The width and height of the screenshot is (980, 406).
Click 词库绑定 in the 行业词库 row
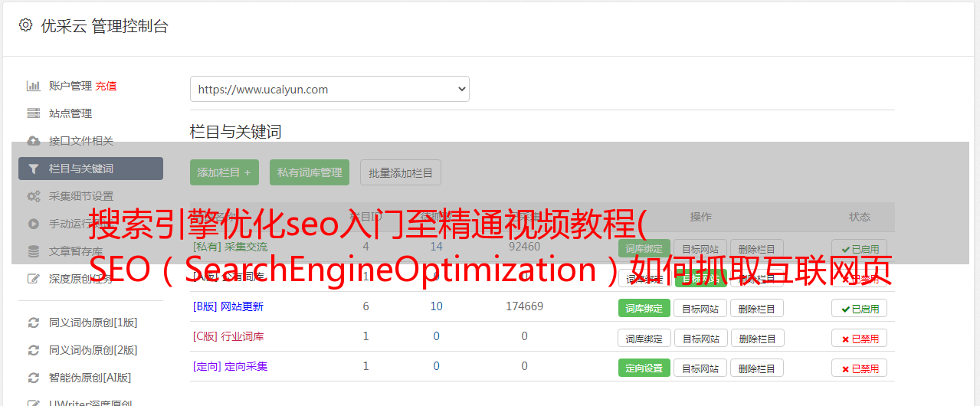click(x=644, y=338)
